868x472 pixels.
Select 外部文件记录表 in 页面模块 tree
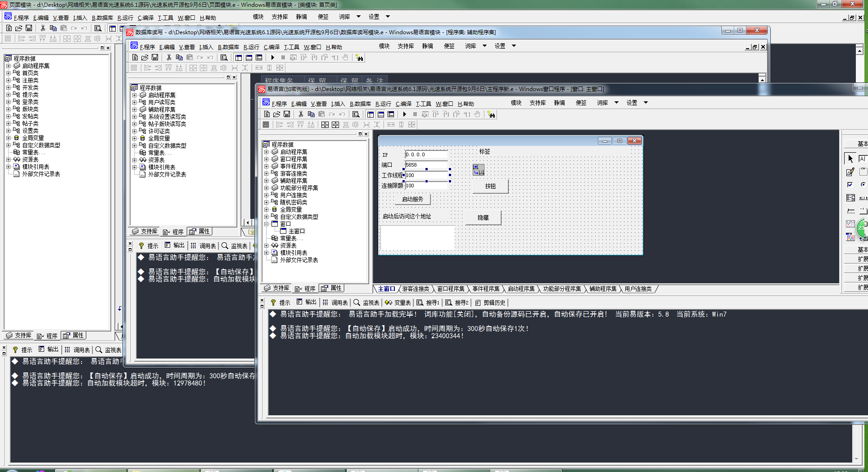(41, 174)
